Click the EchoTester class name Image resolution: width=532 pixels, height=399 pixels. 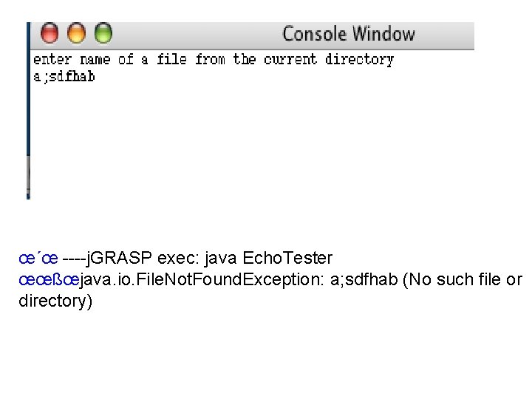[x=287, y=258]
